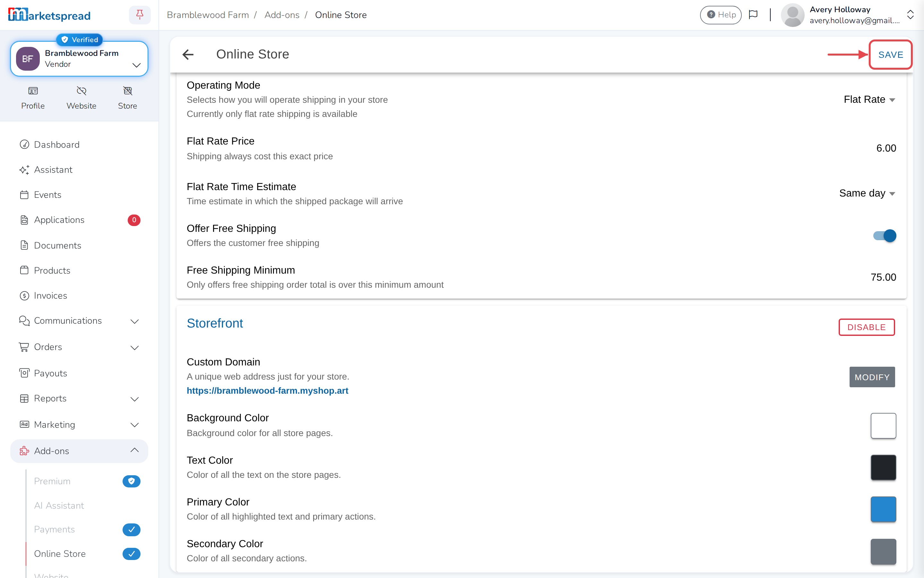Viewport: 924px width, 578px height.
Task: Click the pin sidebar icon
Action: (x=140, y=15)
